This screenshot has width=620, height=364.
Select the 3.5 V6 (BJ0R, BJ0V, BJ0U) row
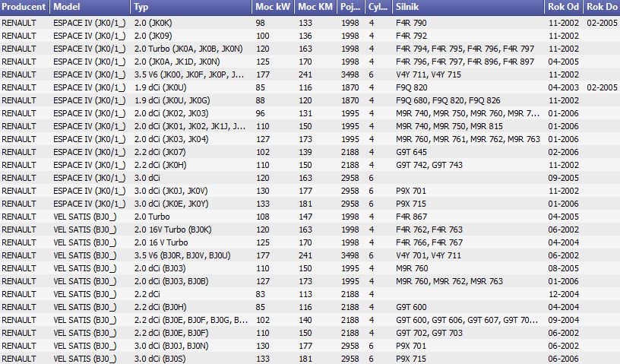point(310,255)
